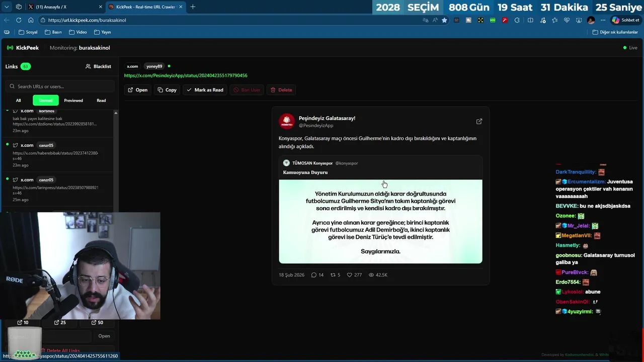This screenshot has height=362, width=644.
Task: Open the browser profile avatar
Action: [x=591, y=20]
